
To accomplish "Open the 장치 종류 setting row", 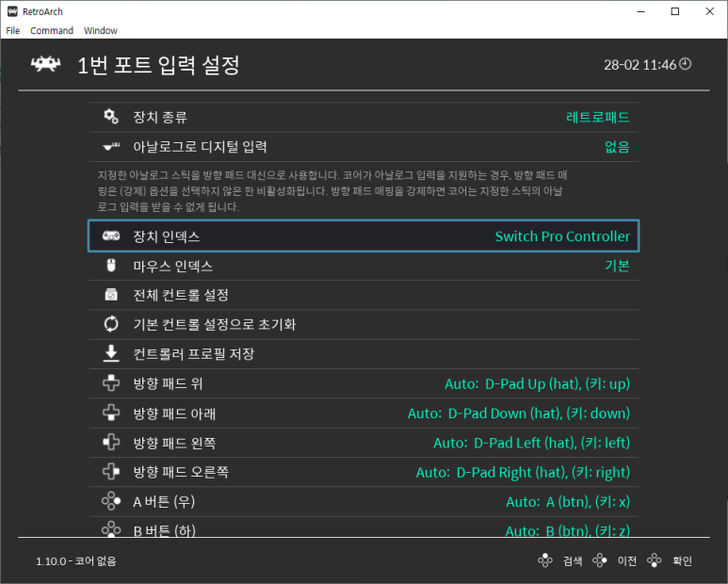I will tap(364, 117).
